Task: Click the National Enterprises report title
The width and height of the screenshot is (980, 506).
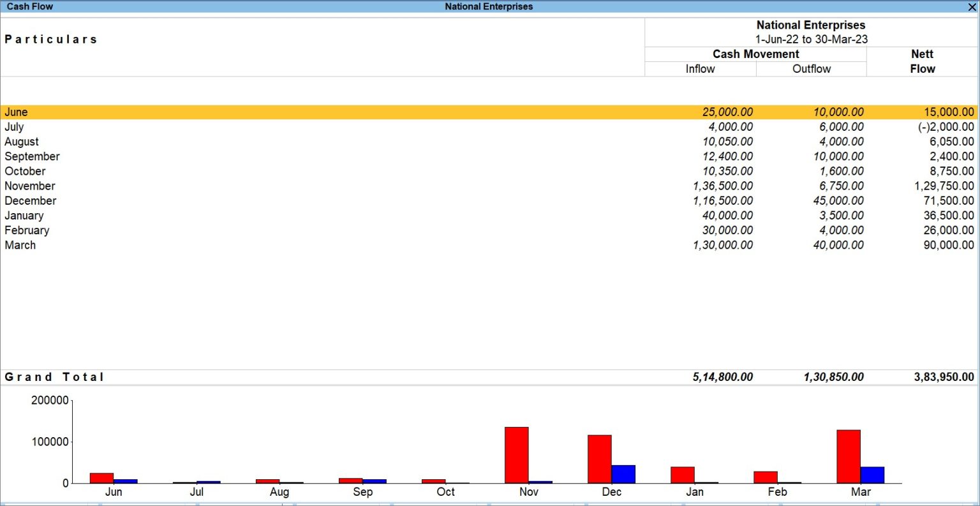Action: [810, 25]
